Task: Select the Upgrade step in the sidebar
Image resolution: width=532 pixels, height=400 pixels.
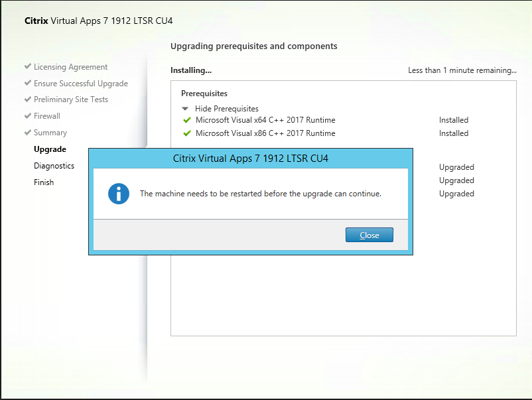Action: (50, 149)
